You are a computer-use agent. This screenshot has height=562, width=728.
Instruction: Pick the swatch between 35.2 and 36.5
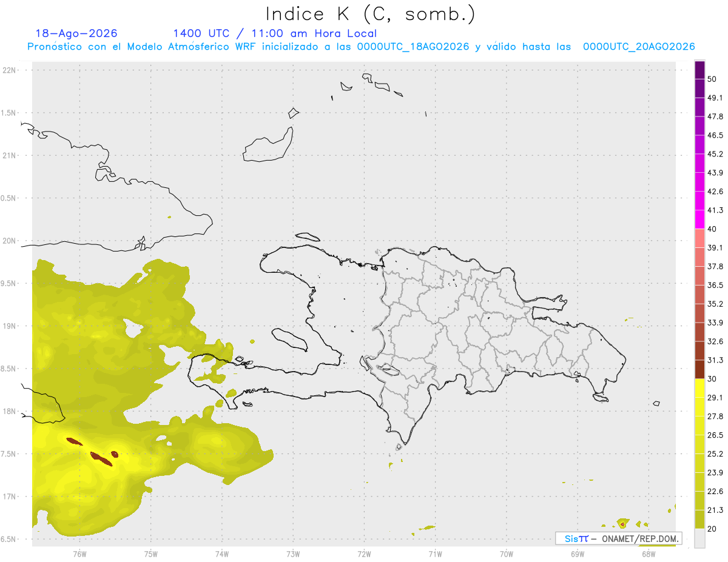[700, 295]
